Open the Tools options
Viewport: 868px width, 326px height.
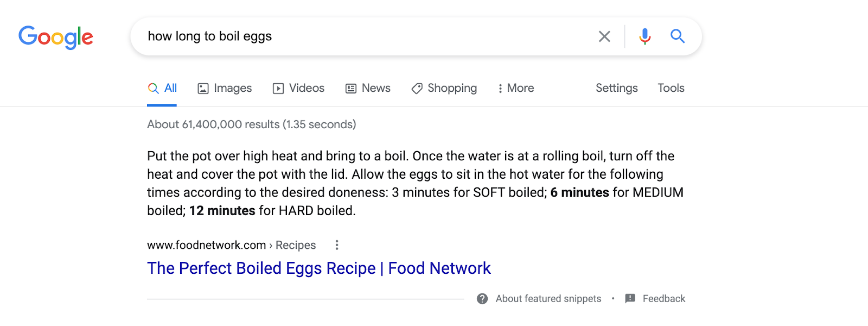[671, 88]
